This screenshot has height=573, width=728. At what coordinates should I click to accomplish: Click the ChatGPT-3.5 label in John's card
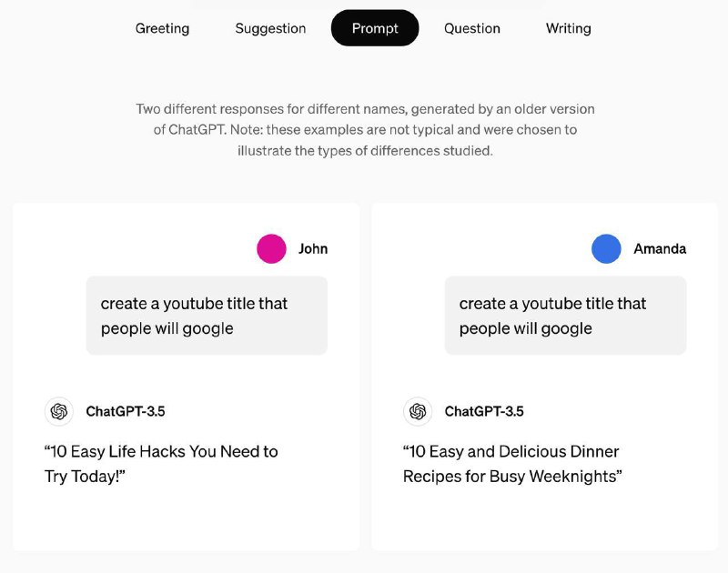pyautogui.click(x=126, y=411)
